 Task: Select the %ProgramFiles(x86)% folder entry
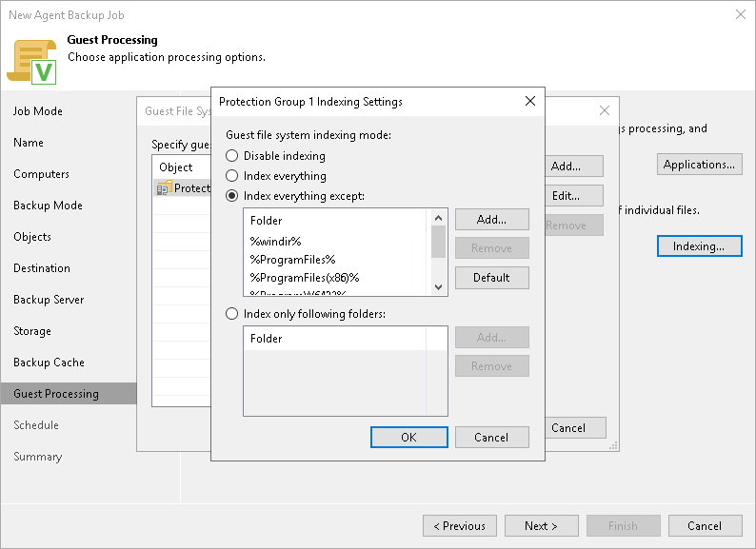click(x=305, y=278)
